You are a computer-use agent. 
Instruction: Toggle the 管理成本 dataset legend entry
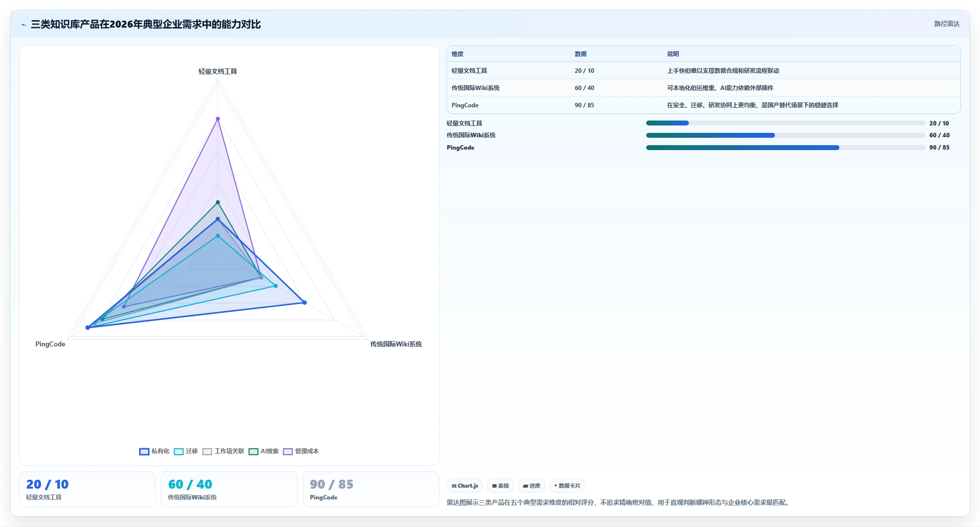(x=301, y=451)
